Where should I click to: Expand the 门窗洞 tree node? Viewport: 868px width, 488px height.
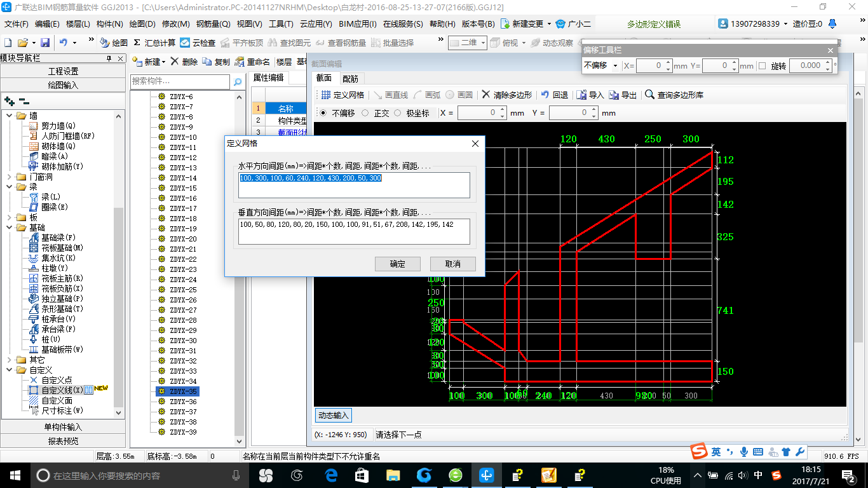[x=10, y=177]
